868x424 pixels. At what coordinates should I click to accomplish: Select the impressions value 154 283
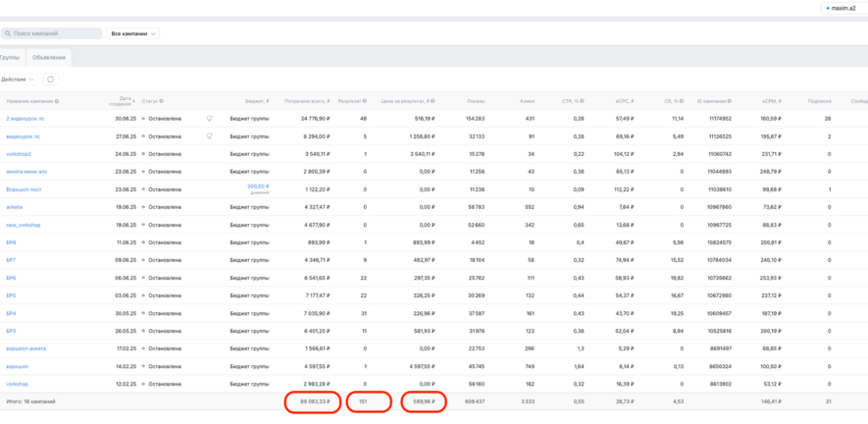pos(475,119)
